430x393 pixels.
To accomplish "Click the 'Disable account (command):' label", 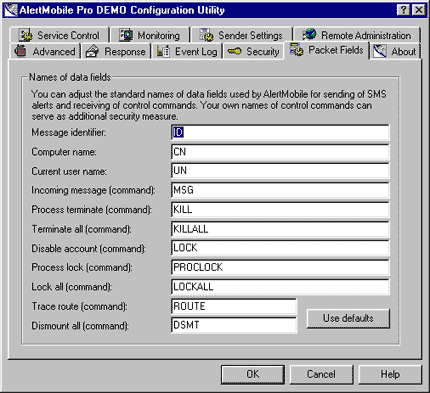I will (89, 249).
